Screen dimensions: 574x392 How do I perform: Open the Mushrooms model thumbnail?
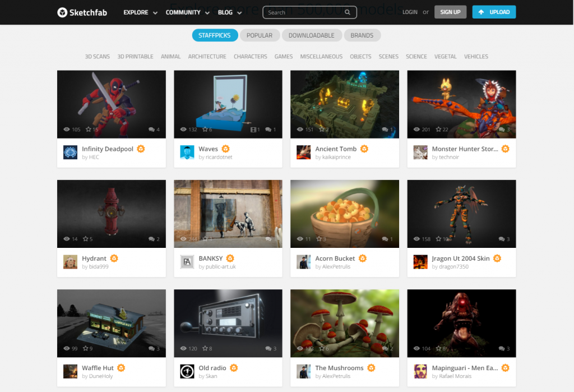click(345, 323)
